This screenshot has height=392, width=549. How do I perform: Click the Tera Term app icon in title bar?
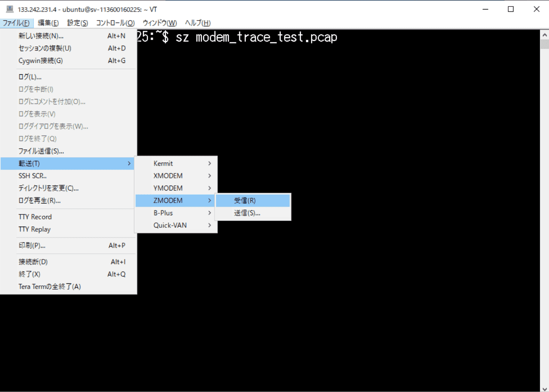(x=10, y=9)
